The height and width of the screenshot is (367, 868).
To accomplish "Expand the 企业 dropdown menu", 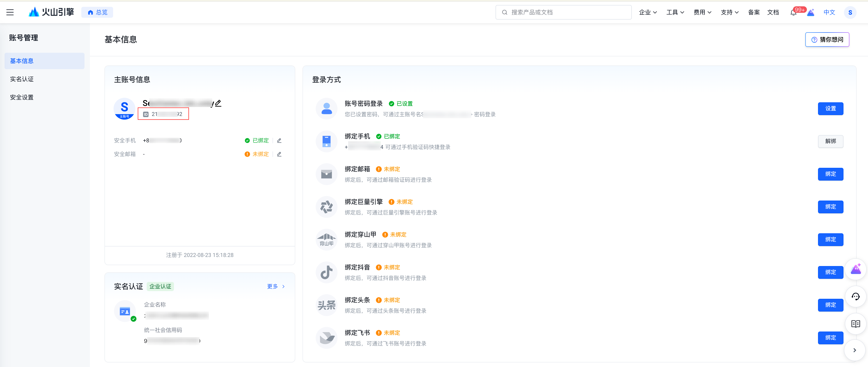I will [648, 13].
